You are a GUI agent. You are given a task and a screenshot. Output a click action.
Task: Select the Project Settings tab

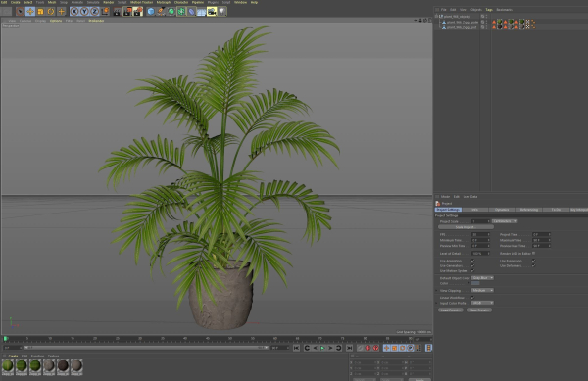pos(448,210)
